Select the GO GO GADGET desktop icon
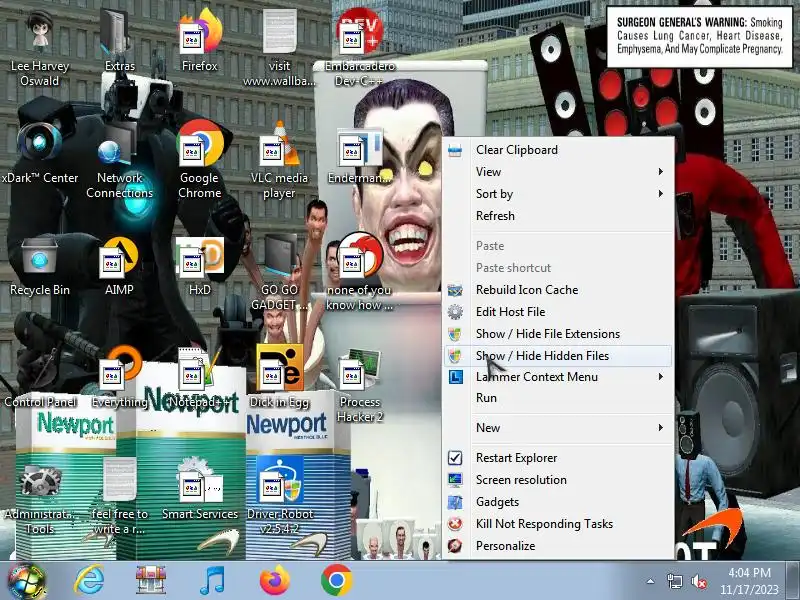800x600 pixels. (279, 274)
